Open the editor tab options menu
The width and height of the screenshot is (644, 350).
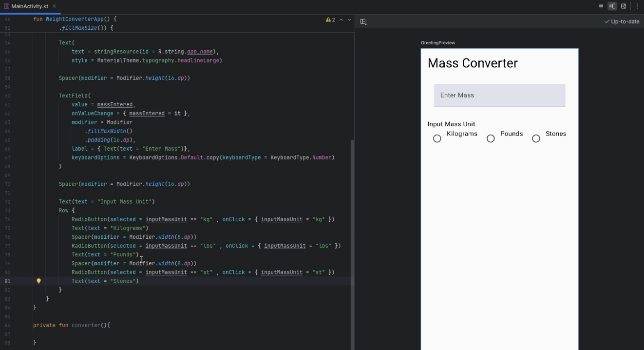click(637, 6)
